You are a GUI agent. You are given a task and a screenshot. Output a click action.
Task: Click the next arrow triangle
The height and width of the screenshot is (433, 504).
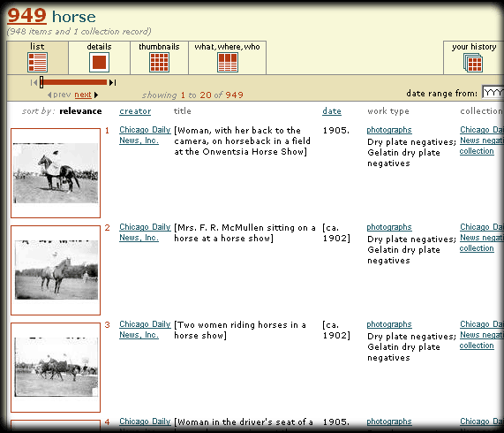[x=96, y=95]
